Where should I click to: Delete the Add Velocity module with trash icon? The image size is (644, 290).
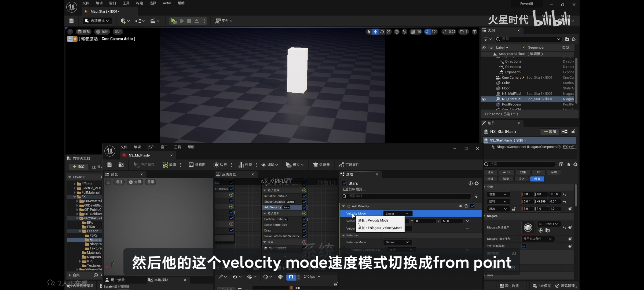[x=466, y=206]
